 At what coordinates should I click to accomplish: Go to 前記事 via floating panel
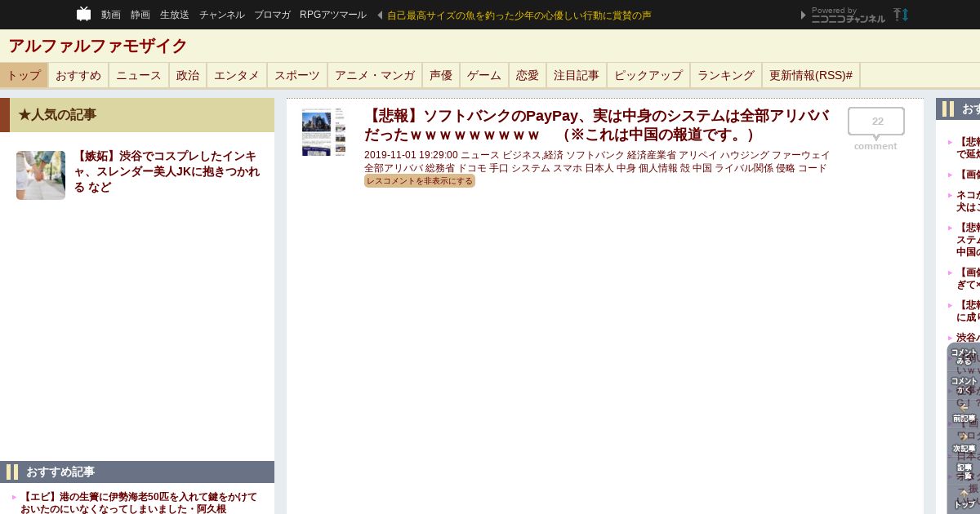click(964, 413)
